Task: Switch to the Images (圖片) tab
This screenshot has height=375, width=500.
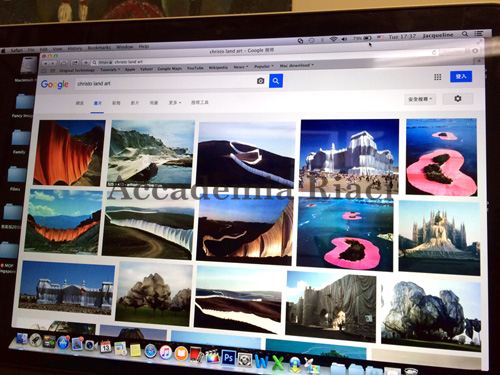Action: (x=98, y=103)
